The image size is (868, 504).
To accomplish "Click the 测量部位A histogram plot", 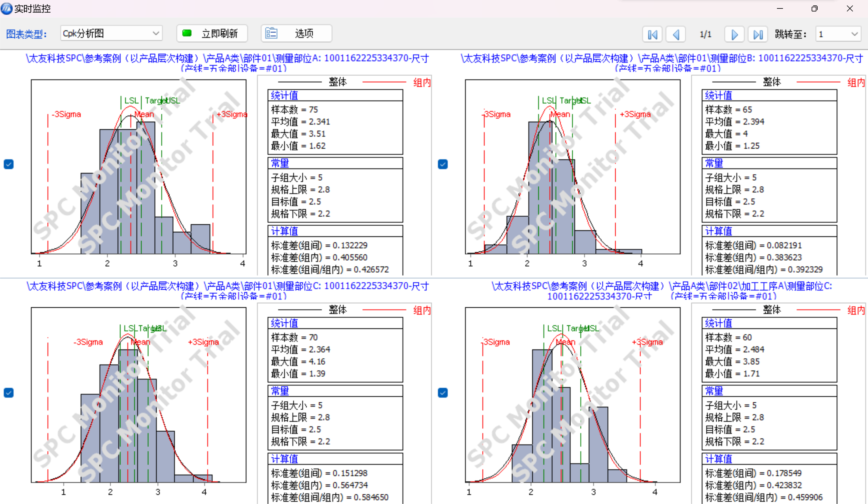I will click(138, 167).
